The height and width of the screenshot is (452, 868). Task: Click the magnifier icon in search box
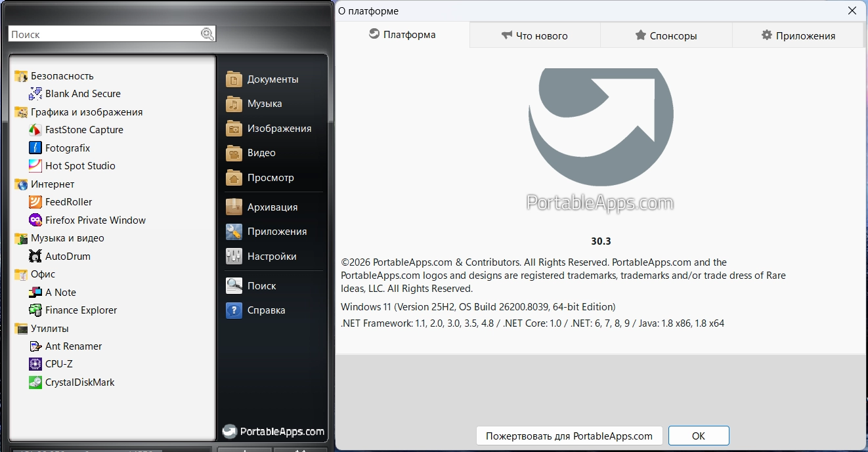pyautogui.click(x=207, y=34)
